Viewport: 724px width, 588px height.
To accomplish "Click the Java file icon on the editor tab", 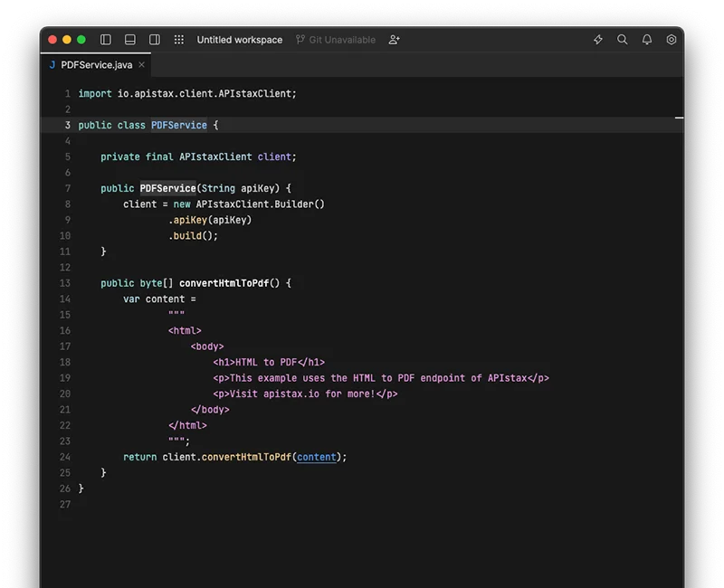I will coord(52,65).
